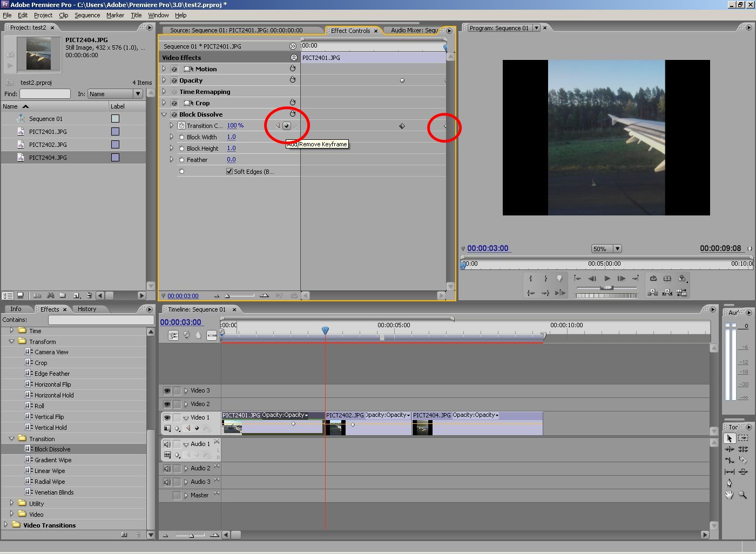
Task: Reset the Motion effect
Action: 293,69
